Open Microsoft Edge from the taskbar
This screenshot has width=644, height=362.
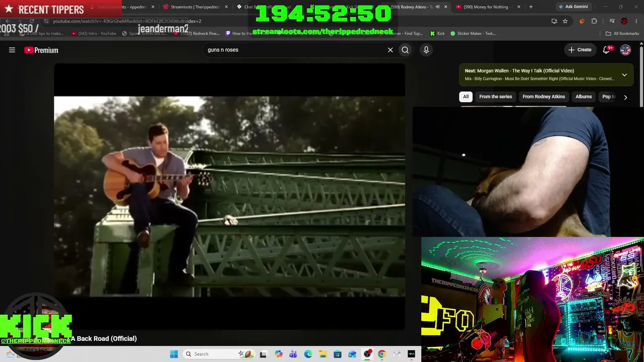coord(308,354)
